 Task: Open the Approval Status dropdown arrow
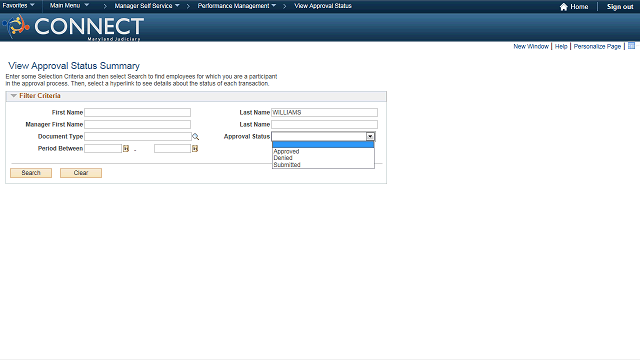[x=370, y=136]
